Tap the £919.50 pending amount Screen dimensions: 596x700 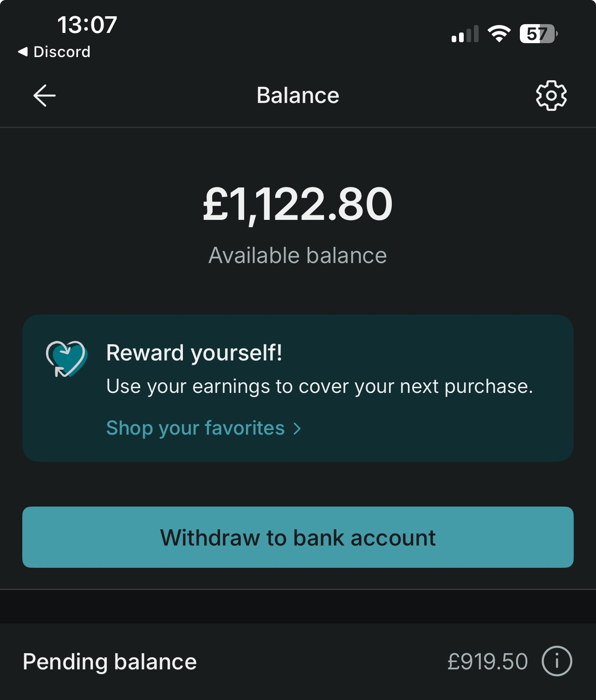pyautogui.click(x=487, y=661)
